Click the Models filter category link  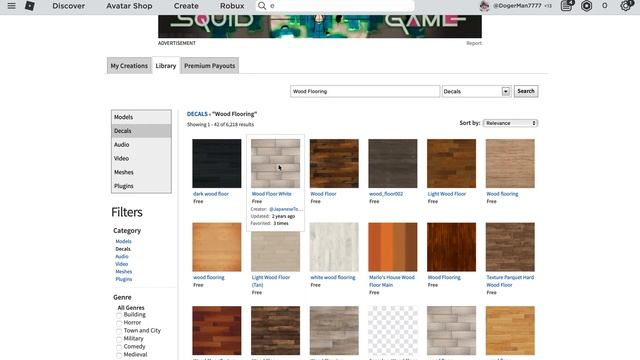click(x=123, y=241)
